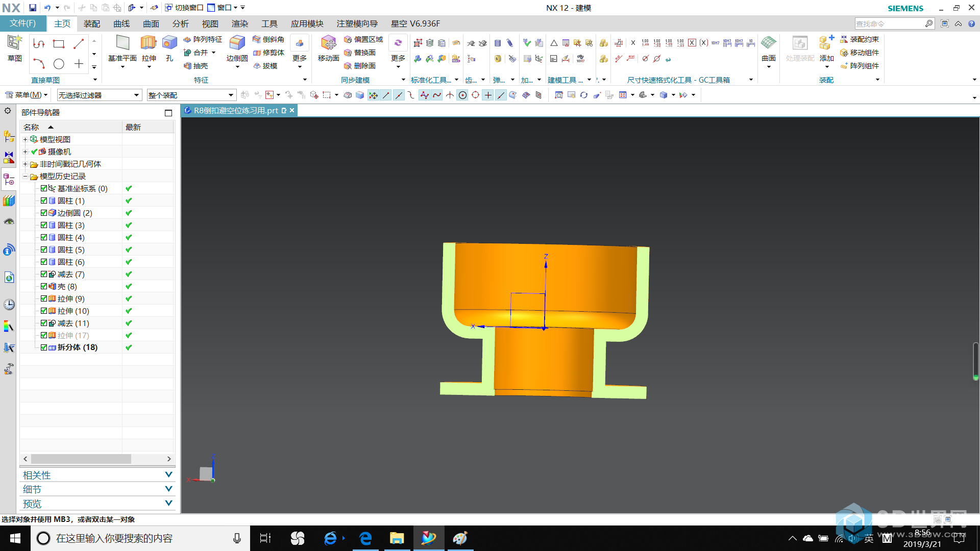980x551 pixels.
Task: Click the 最新 column header
Action: (148, 127)
